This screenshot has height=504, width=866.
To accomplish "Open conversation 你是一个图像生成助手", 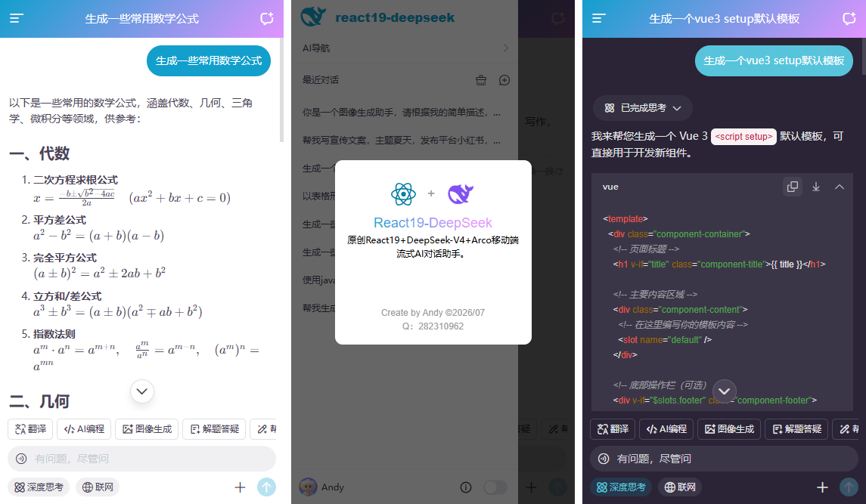I will point(402,112).
